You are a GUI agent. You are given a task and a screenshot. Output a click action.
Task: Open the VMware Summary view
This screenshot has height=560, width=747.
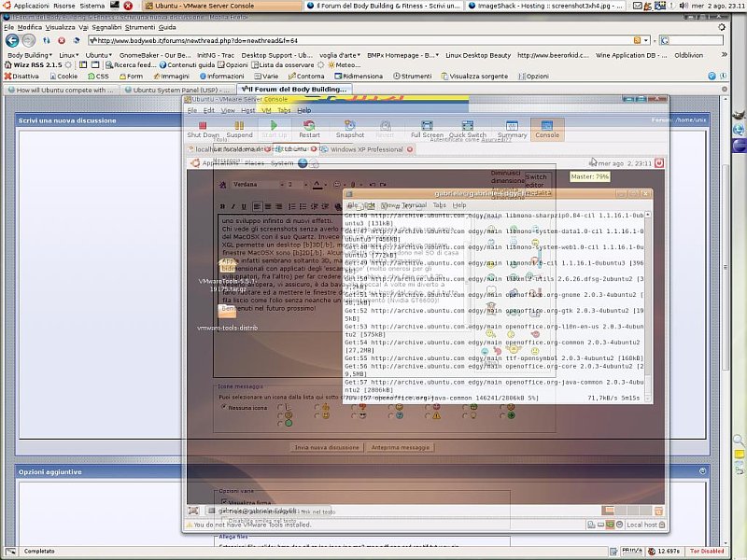pyautogui.click(x=512, y=130)
